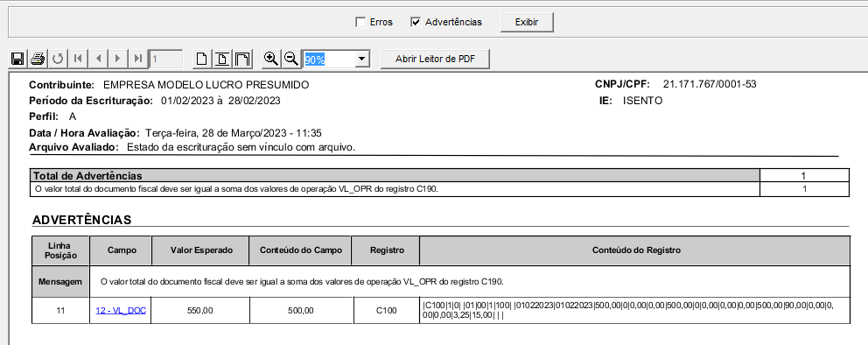The image size is (868, 345).
Task: Select field content 500,00 cell
Action: point(301,311)
